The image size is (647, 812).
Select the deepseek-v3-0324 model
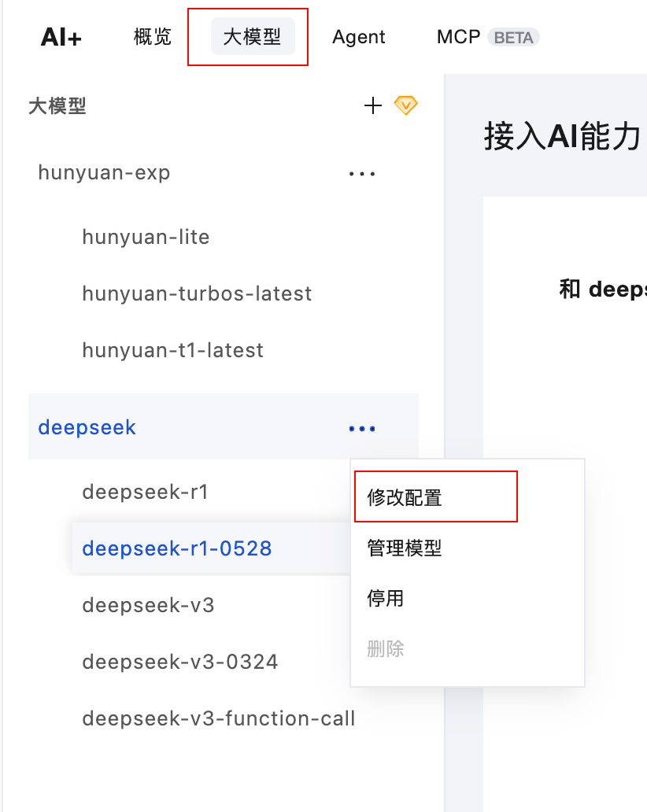point(179,661)
